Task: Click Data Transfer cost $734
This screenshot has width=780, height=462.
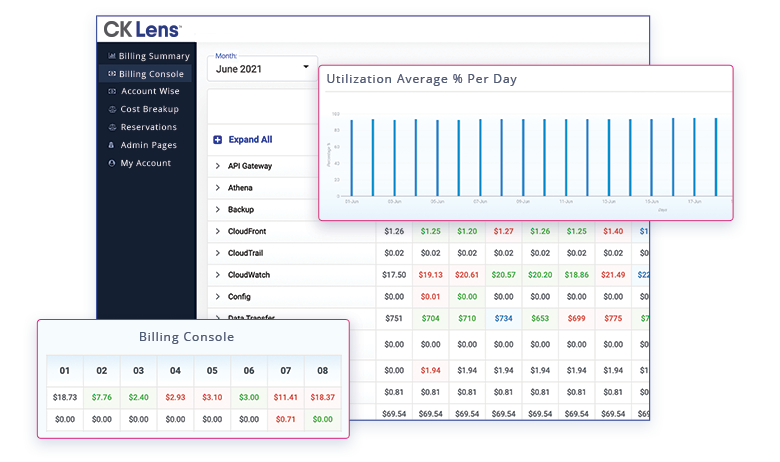Action: click(503, 318)
